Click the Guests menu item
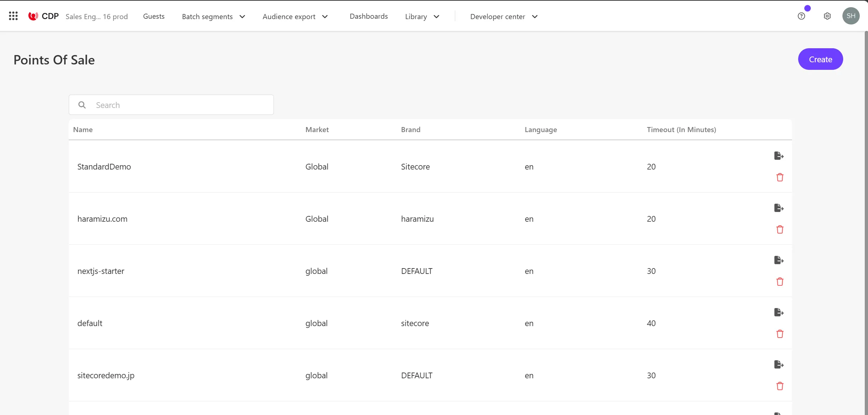 tap(153, 17)
